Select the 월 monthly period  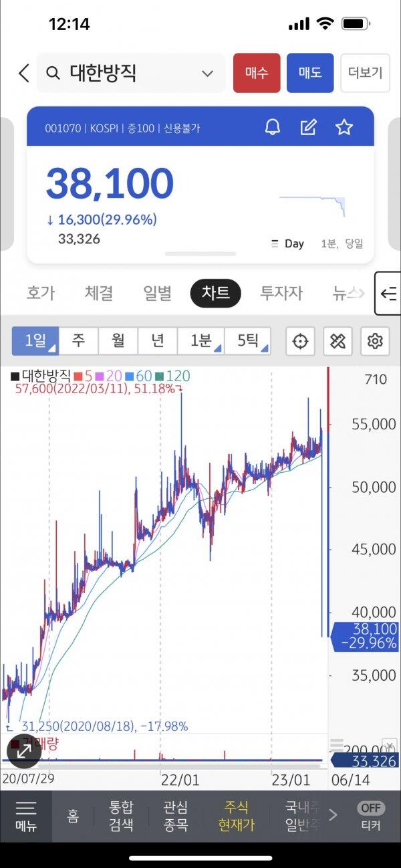point(118,341)
